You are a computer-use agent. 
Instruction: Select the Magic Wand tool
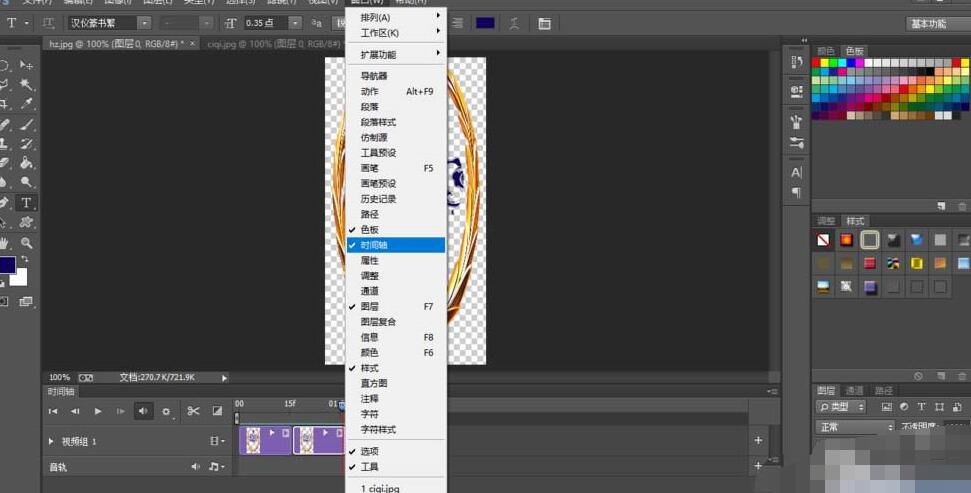click(x=26, y=84)
